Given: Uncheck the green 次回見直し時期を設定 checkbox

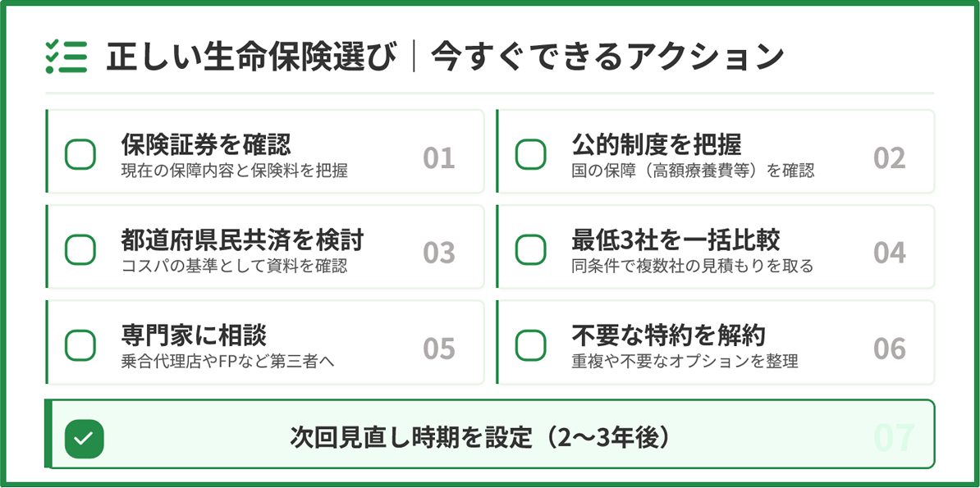Looking at the screenshot, I should (85, 439).
